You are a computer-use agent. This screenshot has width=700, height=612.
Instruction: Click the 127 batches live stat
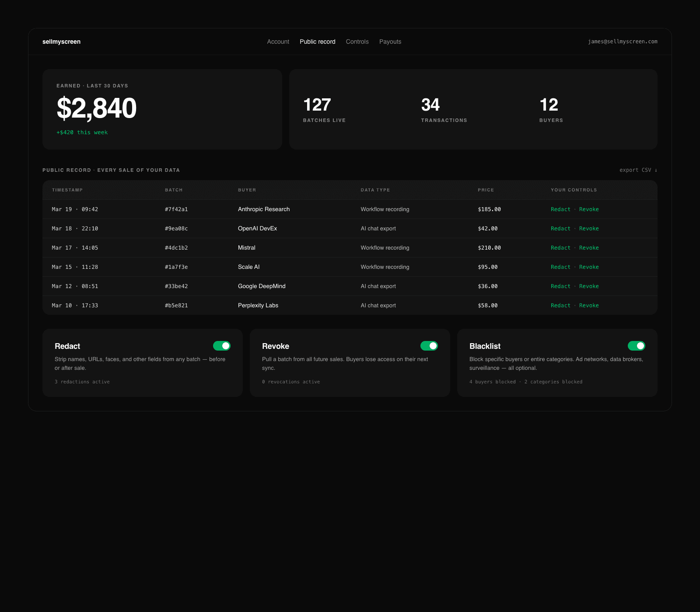pyautogui.click(x=324, y=110)
